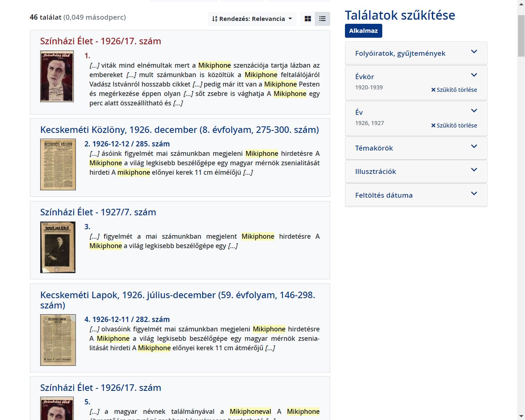Click the Színházi Élet 1927/7 cover thumbnail
This screenshot has width=525, height=420.
pyautogui.click(x=58, y=247)
